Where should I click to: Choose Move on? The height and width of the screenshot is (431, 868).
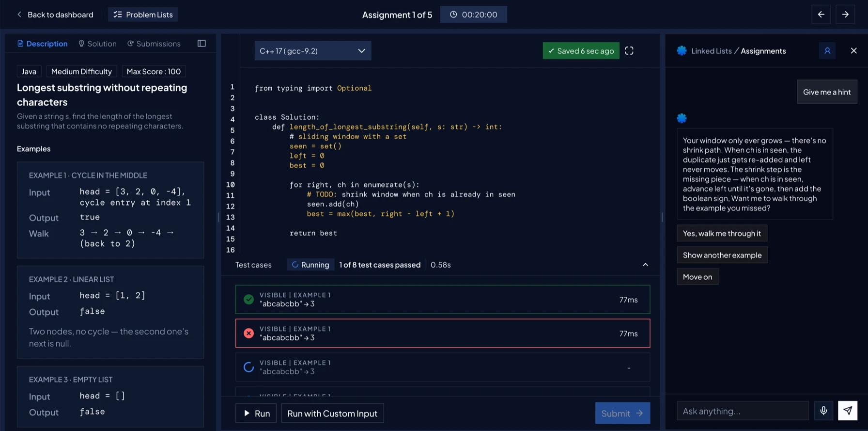697,277
